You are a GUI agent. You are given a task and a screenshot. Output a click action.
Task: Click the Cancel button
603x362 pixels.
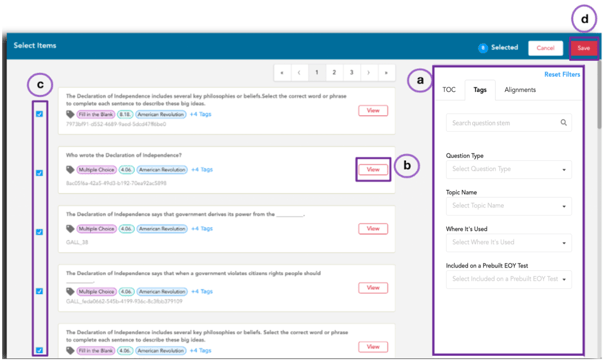pyautogui.click(x=545, y=48)
